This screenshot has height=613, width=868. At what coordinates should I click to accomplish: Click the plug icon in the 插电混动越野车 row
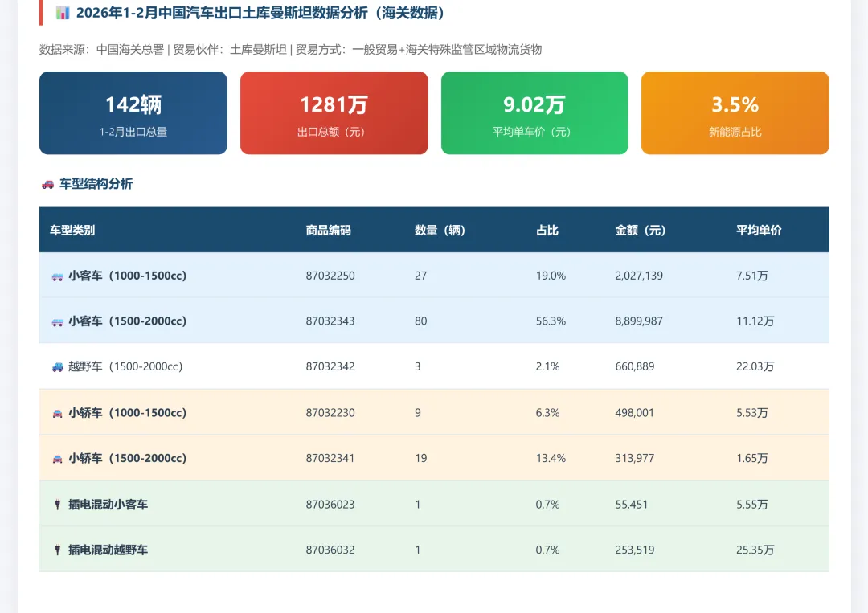tap(56, 550)
